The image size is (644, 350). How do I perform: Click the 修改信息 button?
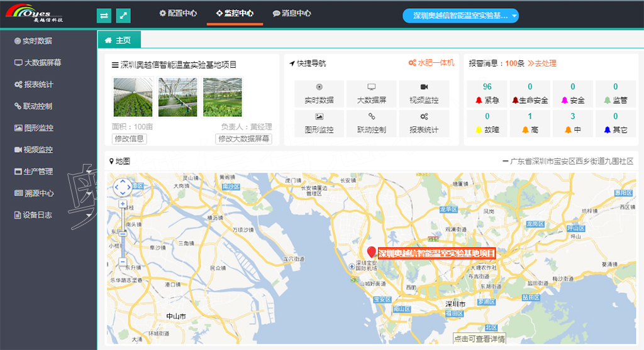click(x=129, y=139)
